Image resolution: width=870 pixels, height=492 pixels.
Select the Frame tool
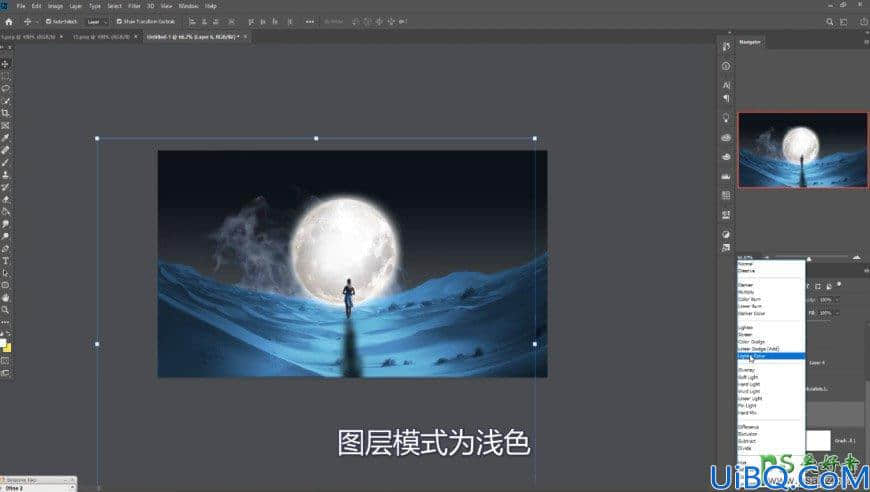[x=6, y=125]
